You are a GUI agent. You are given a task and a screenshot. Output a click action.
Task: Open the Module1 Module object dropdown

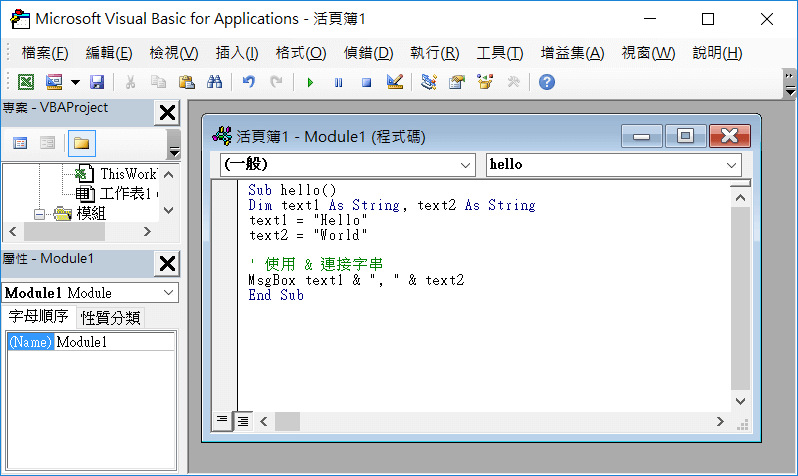(168, 293)
